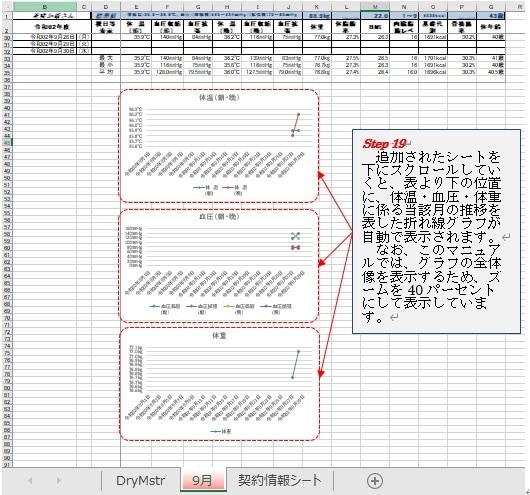The width and height of the screenshot is (530, 495).
Task: Click the 140mmHg cell in row 30
Action: coord(167,37)
